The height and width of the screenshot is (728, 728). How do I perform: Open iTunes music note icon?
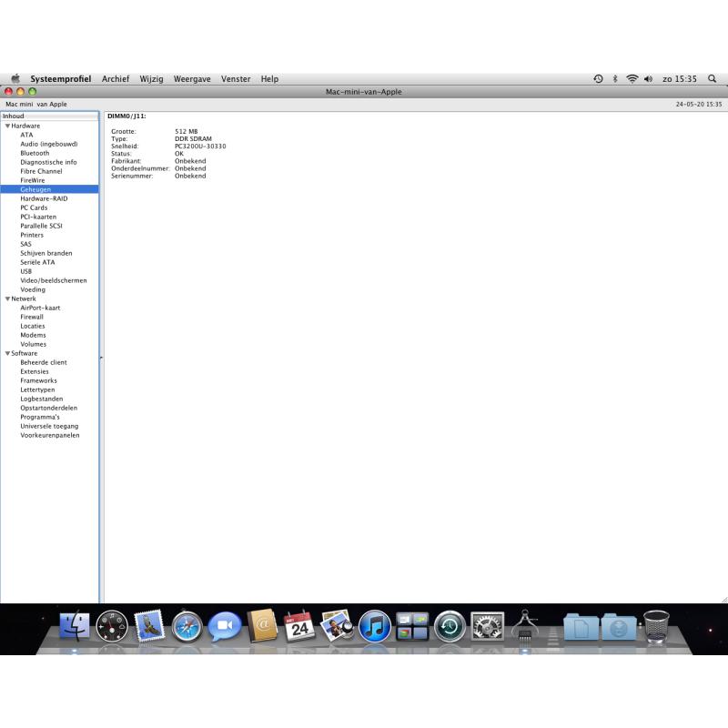coord(375,627)
